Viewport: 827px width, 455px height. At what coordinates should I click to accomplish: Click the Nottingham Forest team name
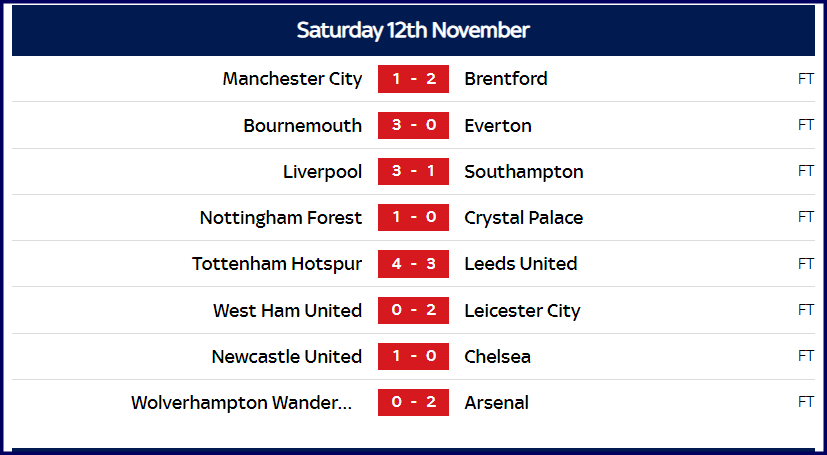click(281, 218)
